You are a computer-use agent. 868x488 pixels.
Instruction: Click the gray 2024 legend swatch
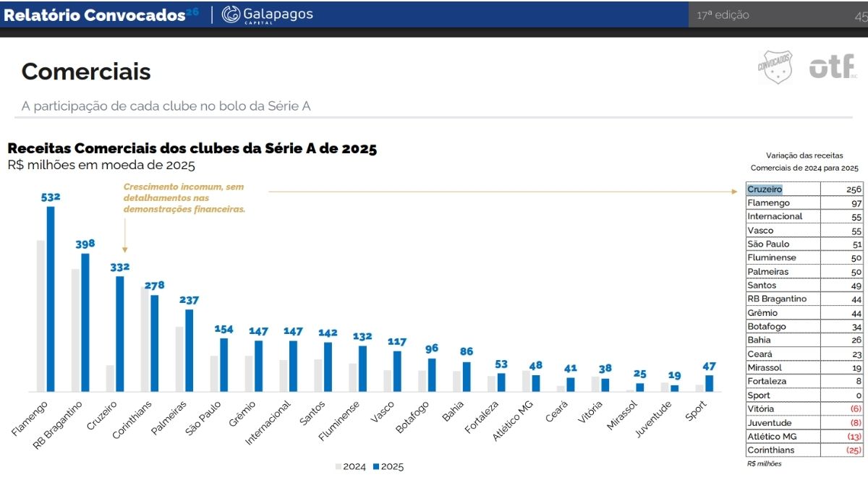[338, 467]
